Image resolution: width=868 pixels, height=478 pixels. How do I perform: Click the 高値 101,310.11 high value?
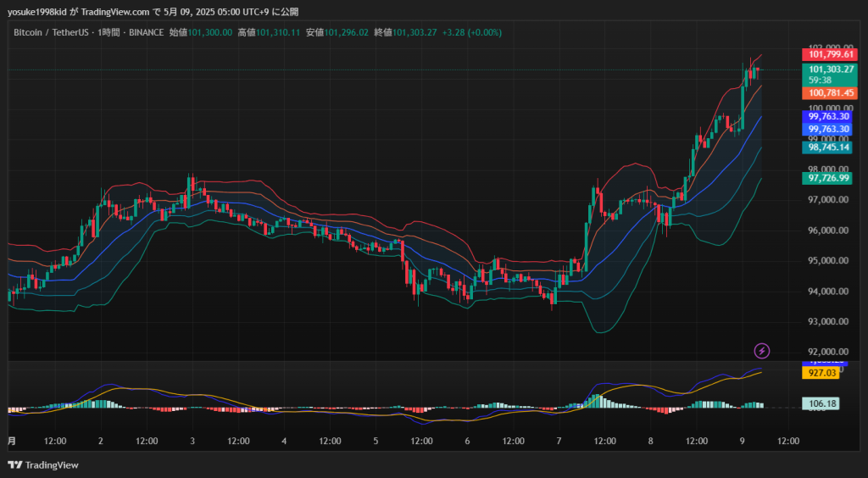(x=269, y=33)
